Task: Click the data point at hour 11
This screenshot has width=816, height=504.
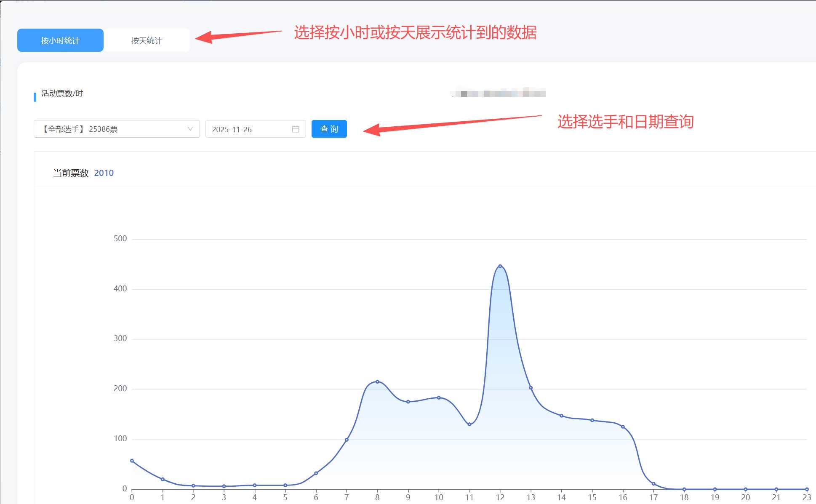Action: 469,424
